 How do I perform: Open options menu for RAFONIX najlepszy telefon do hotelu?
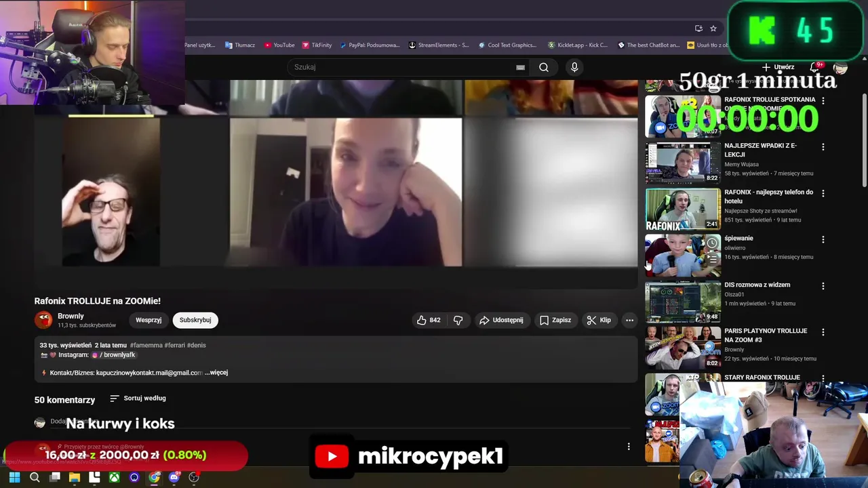[x=823, y=193]
